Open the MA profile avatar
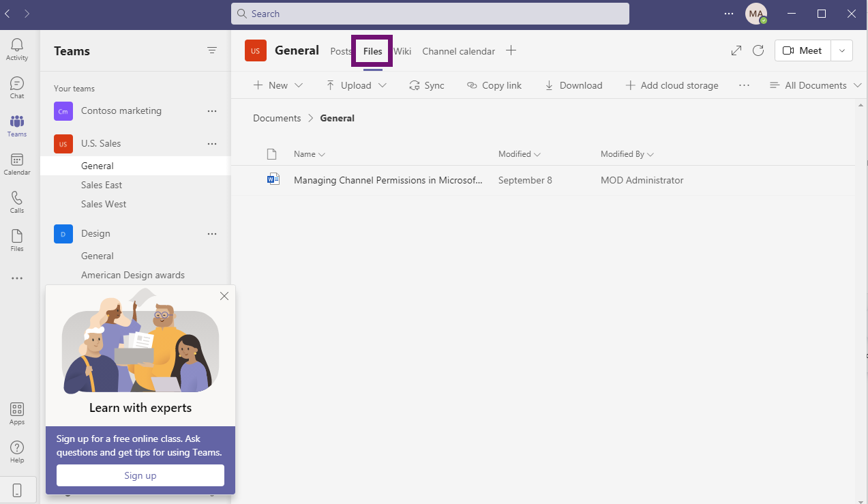 tap(756, 14)
